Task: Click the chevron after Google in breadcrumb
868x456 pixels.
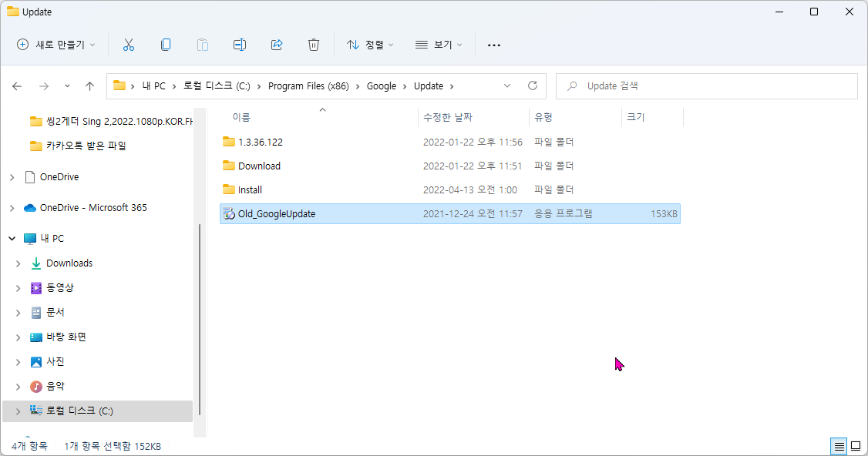Action: [405, 85]
